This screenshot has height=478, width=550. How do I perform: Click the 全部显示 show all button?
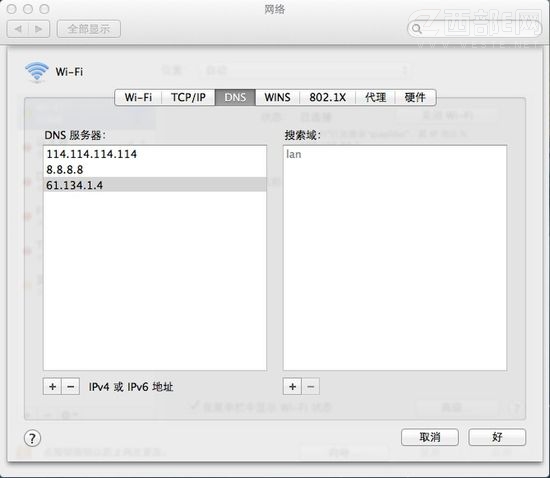89,29
